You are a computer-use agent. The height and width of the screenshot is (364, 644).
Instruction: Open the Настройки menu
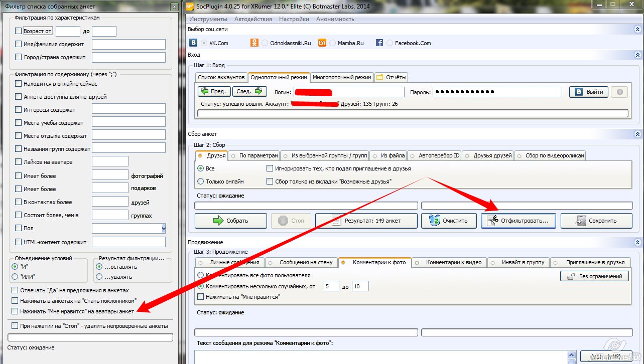(294, 19)
